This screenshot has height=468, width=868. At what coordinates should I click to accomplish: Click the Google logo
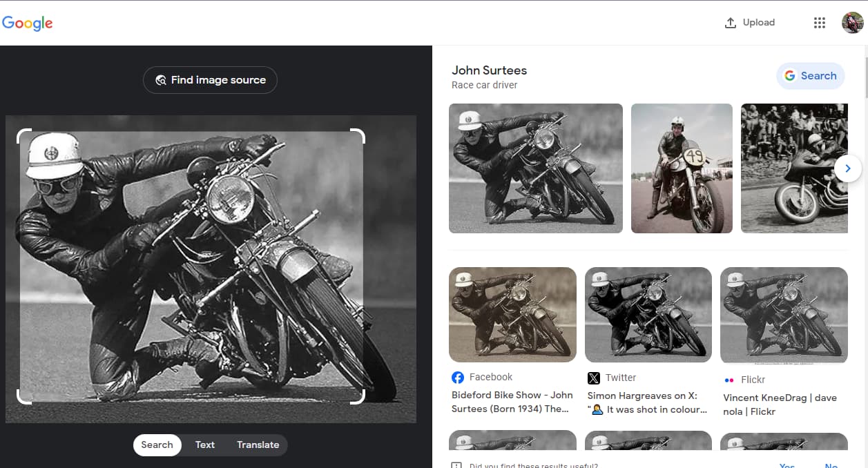tap(28, 23)
